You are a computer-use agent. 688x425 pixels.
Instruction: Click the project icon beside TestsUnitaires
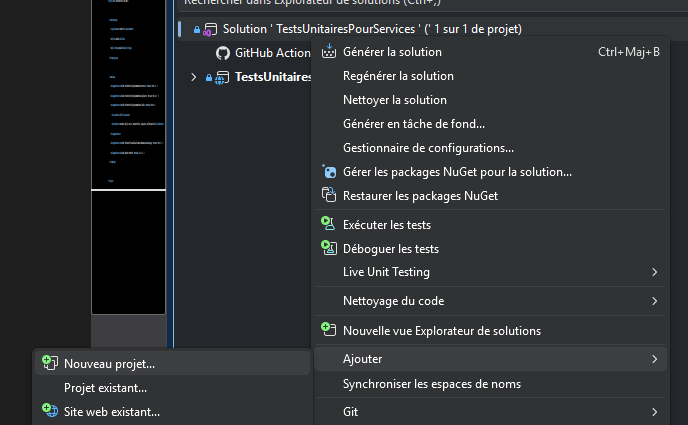222,78
